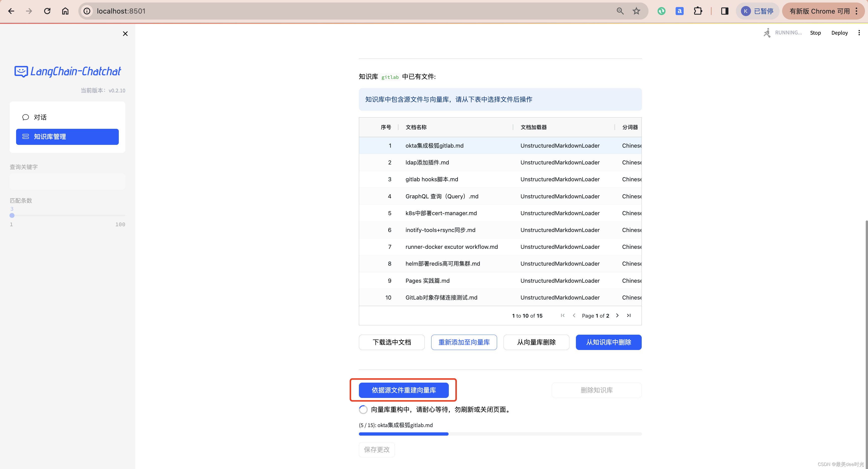Go to the next table page chevron
This screenshot has height=469, width=868.
617,315
